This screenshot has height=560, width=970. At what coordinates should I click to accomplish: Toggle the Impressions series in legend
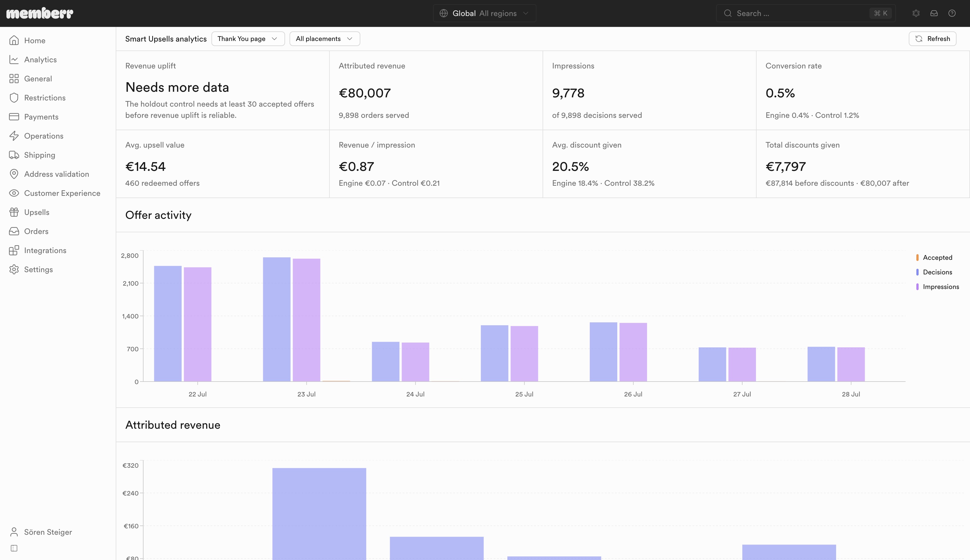pos(937,287)
